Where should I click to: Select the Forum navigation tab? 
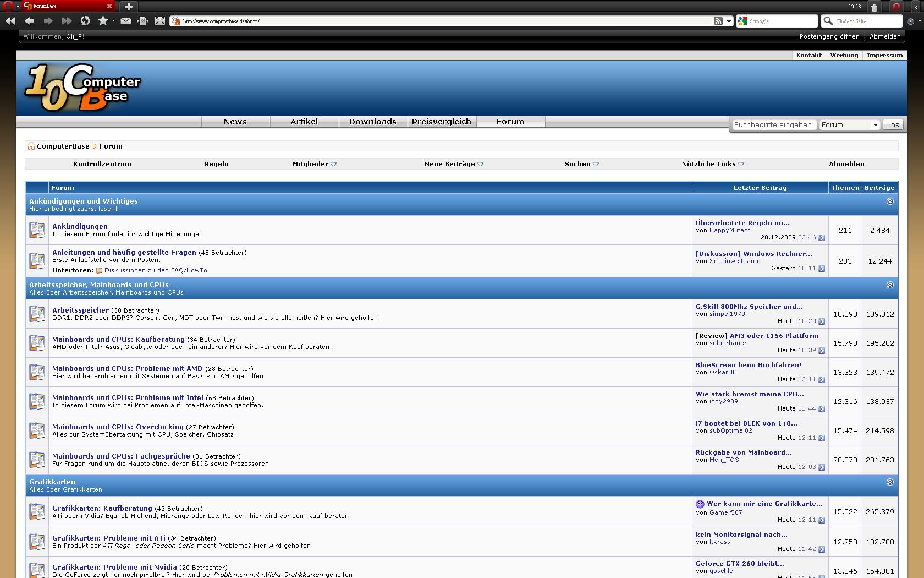(510, 122)
